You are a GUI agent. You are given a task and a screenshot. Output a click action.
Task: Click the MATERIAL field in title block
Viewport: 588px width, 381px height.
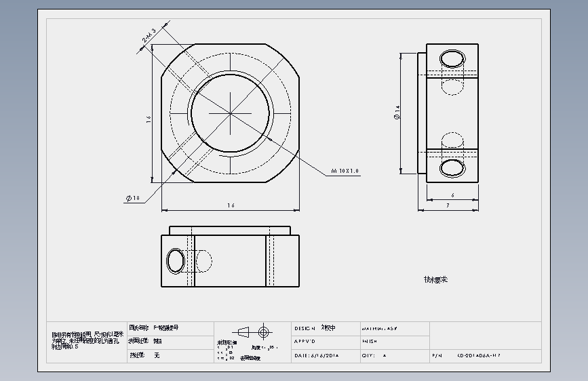[x=395, y=329]
